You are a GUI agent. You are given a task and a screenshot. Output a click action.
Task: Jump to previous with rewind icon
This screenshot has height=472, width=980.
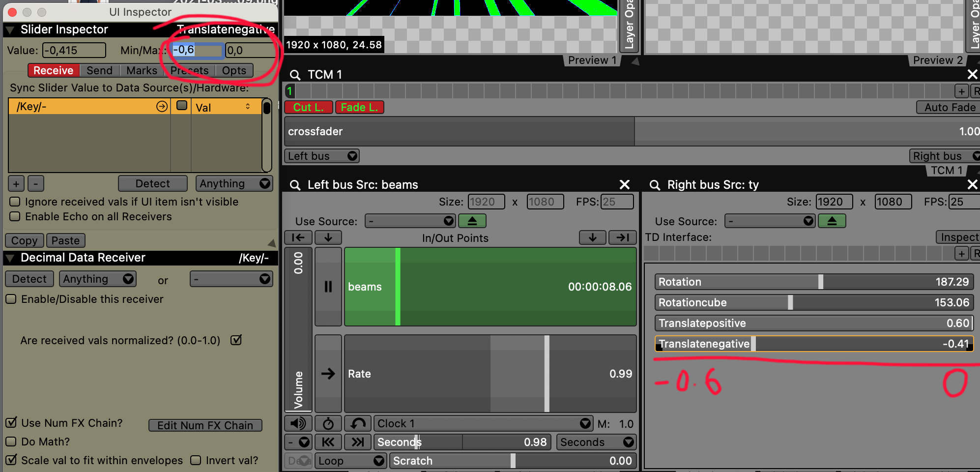click(328, 442)
